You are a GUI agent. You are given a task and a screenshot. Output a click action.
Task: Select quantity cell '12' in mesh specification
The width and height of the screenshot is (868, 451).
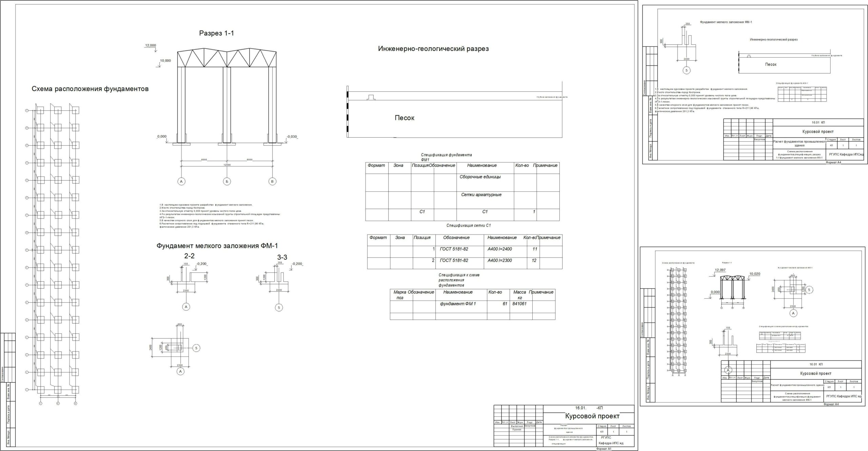pos(534,261)
